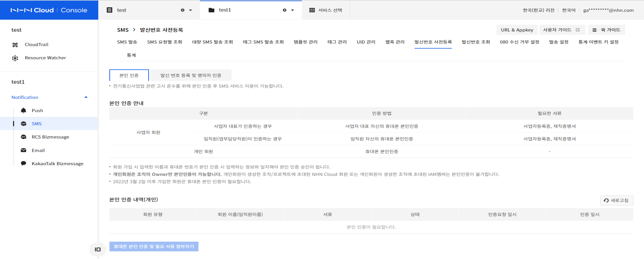Open the UID 관리 tab
The width and height of the screenshot is (644, 259).
tap(366, 42)
